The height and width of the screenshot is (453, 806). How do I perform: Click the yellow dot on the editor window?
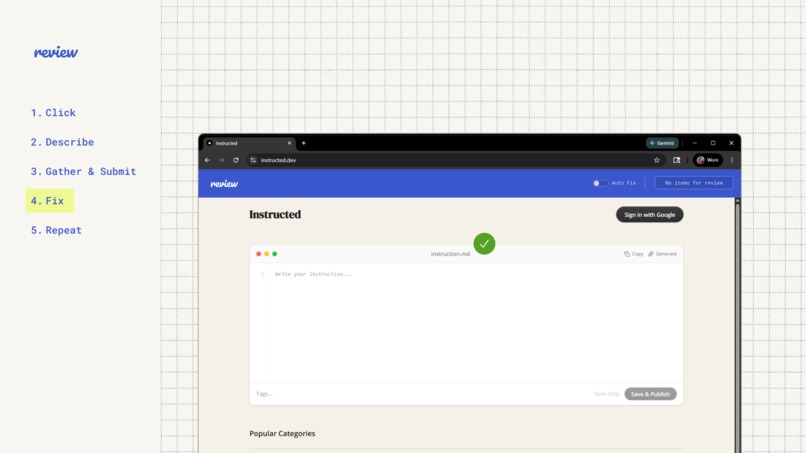click(266, 254)
